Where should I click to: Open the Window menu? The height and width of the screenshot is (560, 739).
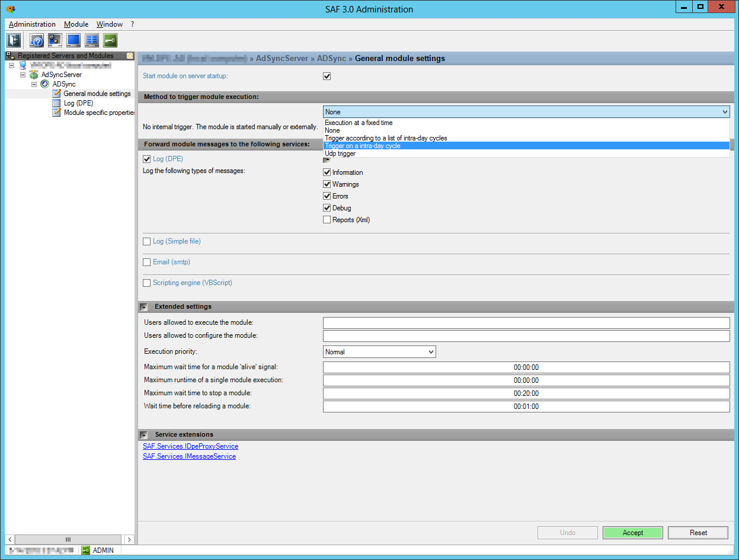tap(110, 24)
